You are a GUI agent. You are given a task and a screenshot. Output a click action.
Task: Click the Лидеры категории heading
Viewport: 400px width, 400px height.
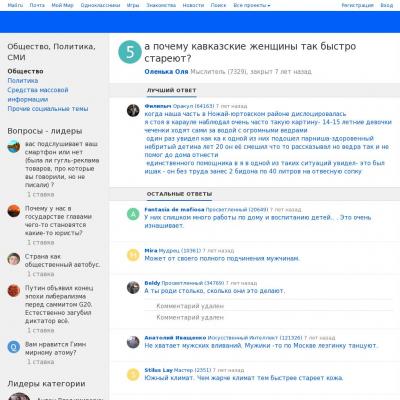point(46,384)
